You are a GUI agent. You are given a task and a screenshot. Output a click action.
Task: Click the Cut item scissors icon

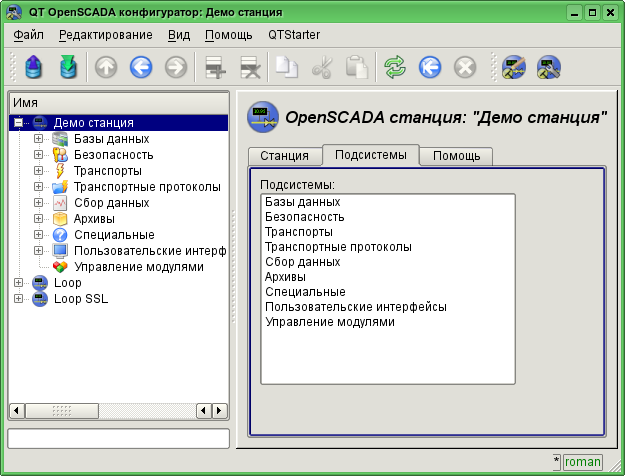pos(322,67)
